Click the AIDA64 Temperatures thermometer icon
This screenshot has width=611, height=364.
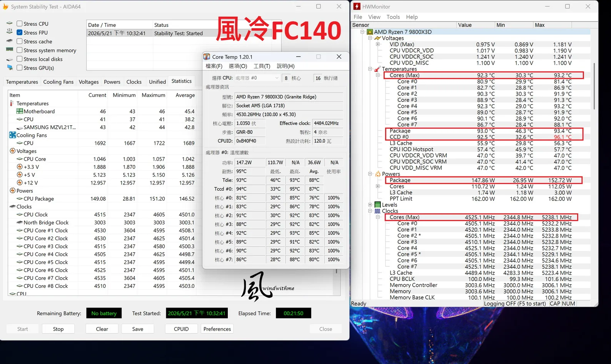[12, 103]
